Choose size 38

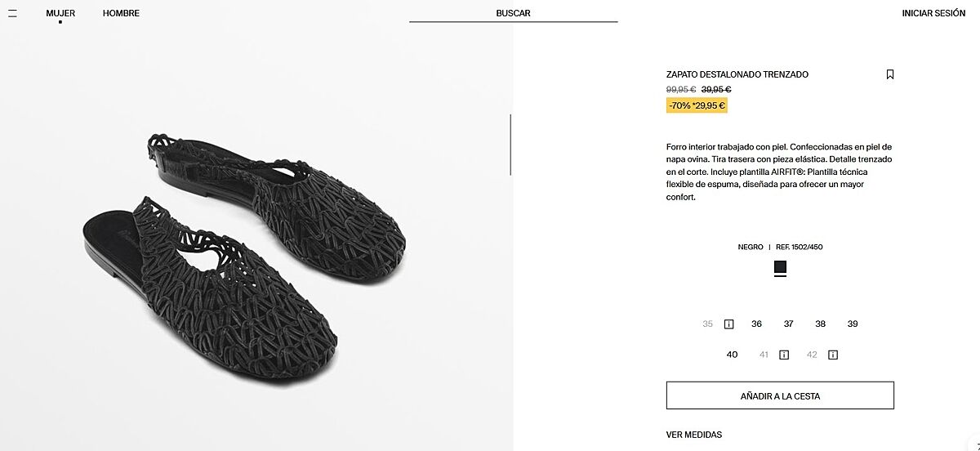click(x=820, y=324)
